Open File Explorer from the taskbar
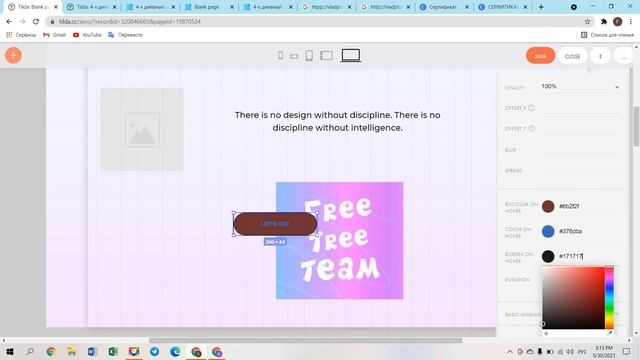Viewport: 640px width, 360px height. click(71, 351)
